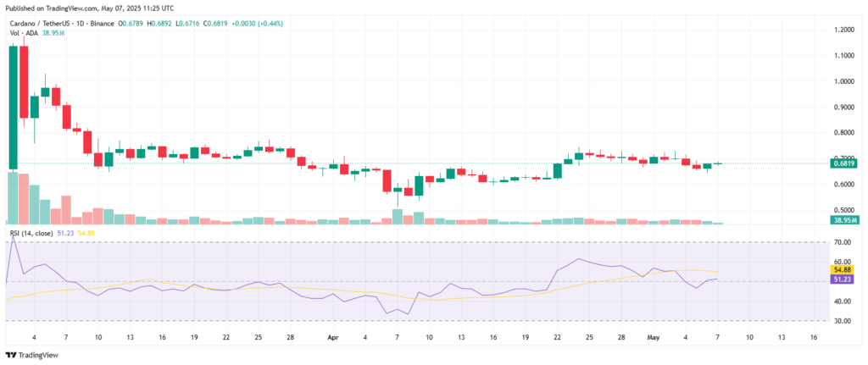Click the 70.00 level on RSI axis
The image size is (868, 365).
click(842, 243)
